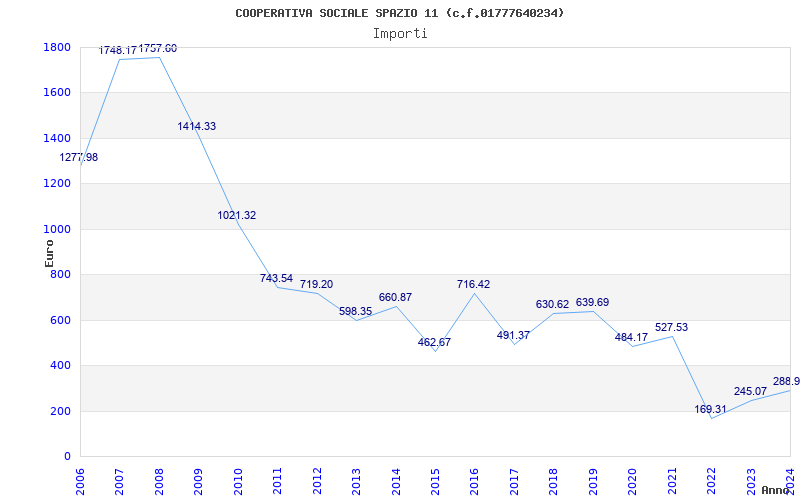Image resolution: width=800 pixels, height=500 pixels.
Task: Click the 639.69 data label for 2019
Action: click(592, 302)
